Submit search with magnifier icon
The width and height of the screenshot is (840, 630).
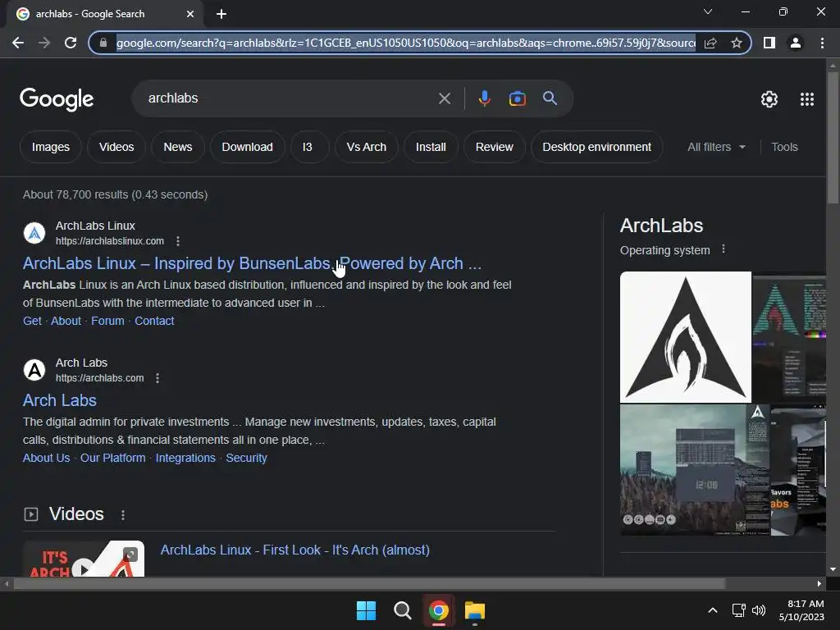tap(550, 98)
